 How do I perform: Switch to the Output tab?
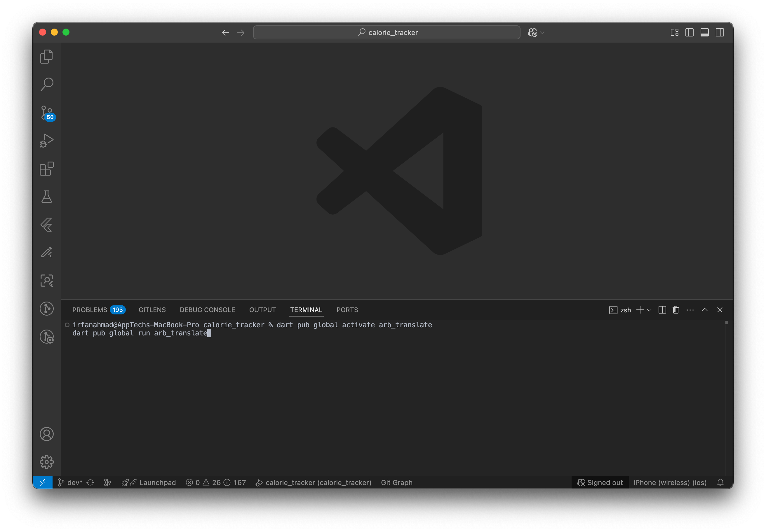[x=262, y=310]
